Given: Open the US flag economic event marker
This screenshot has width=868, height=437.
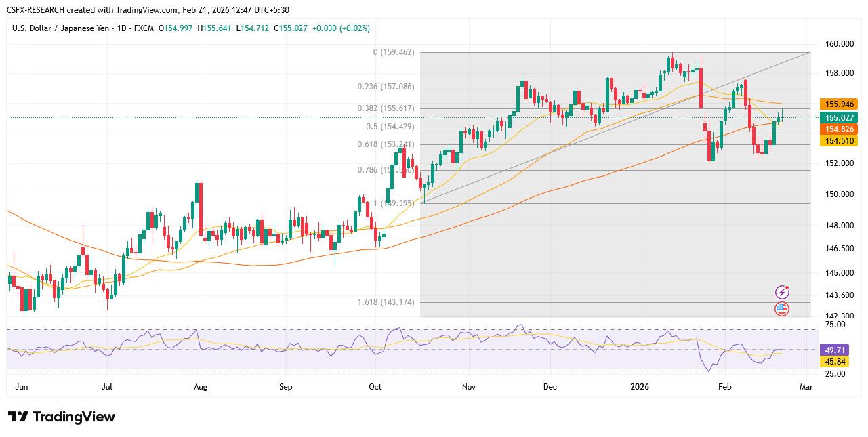Looking at the screenshot, I should coord(782,309).
